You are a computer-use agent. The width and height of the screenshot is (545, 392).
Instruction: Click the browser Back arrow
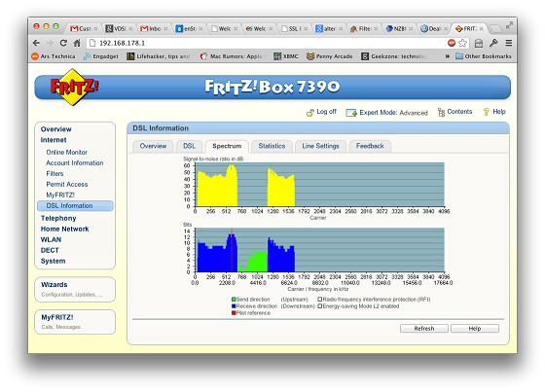[36, 43]
